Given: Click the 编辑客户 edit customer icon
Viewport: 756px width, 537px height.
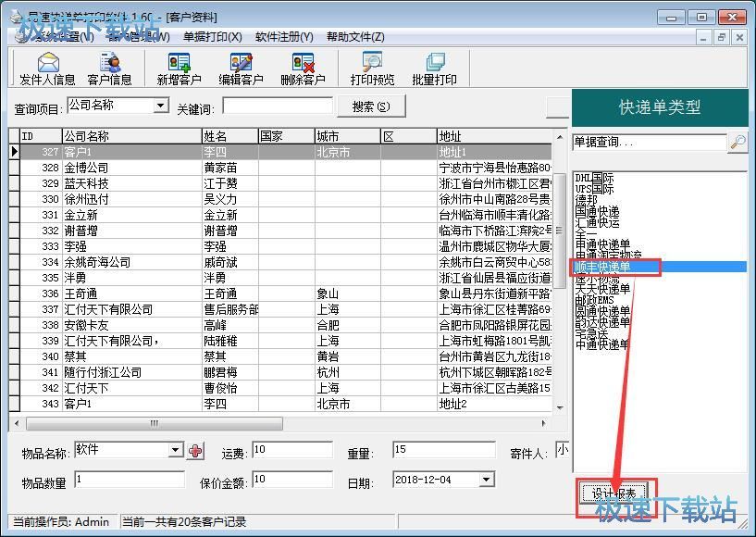Looking at the screenshot, I should pyautogui.click(x=242, y=69).
